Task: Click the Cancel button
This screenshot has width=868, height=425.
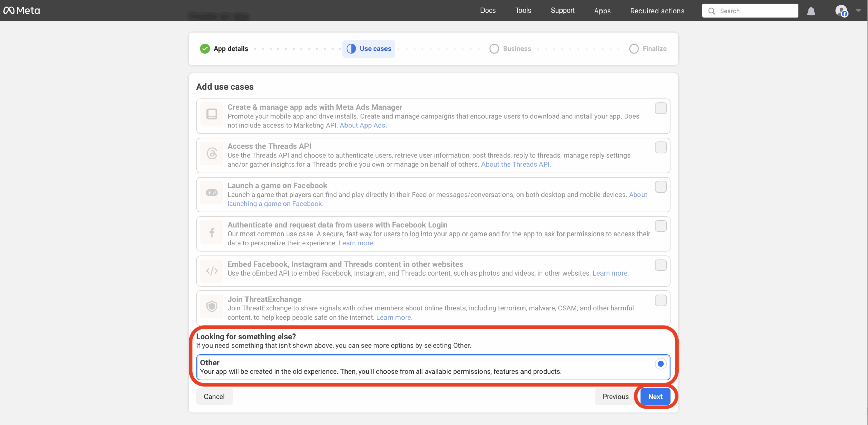Action: 214,397
